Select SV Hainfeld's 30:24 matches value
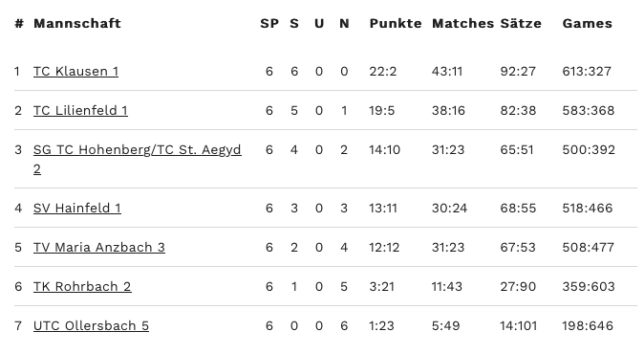 tap(449, 208)
